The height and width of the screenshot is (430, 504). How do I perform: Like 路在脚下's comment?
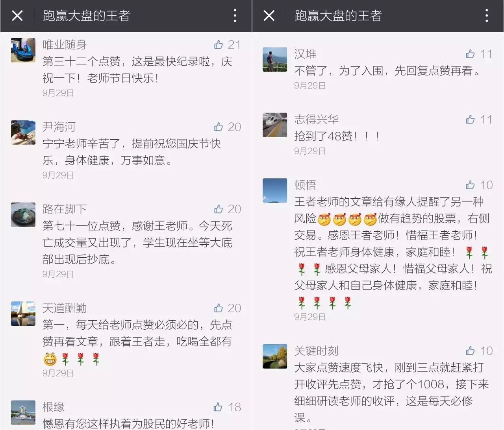click(219, 209)
